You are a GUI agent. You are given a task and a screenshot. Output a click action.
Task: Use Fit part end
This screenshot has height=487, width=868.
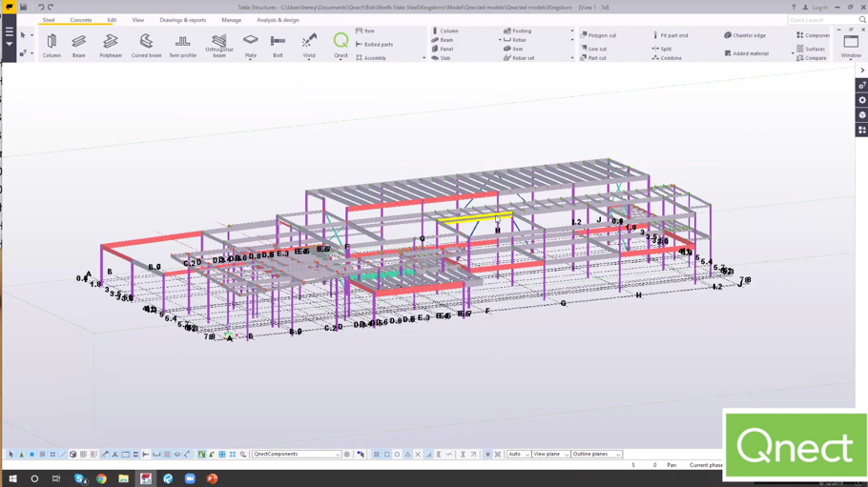670,35
